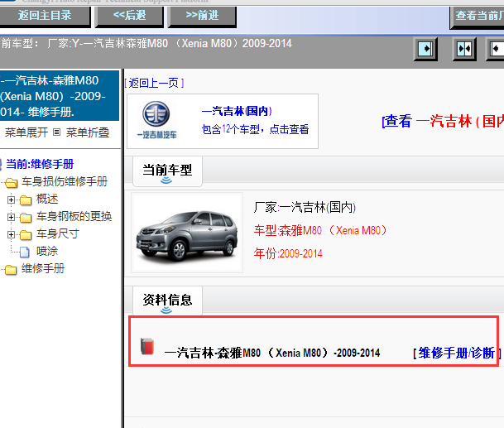Open the 维修手册/诊断 link
Image resolution: width=504 pixels, height=428 pixels.
click(x=457, y=353)
